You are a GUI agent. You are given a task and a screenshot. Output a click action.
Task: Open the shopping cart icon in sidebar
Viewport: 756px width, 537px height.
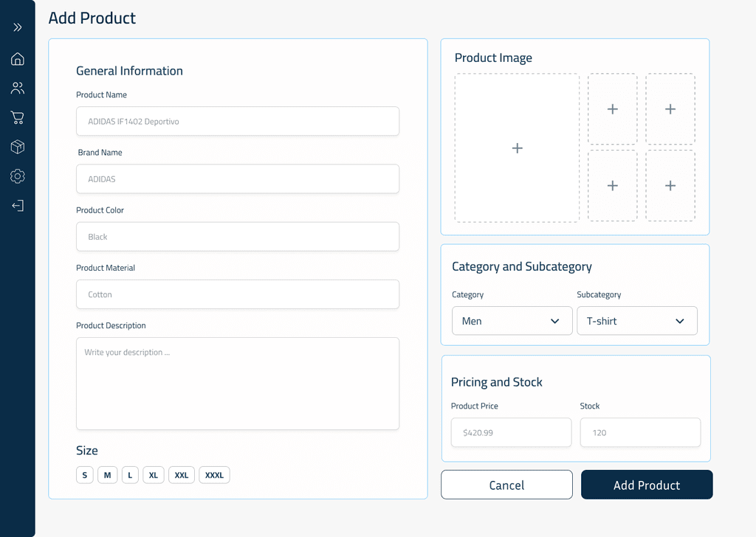18,117
